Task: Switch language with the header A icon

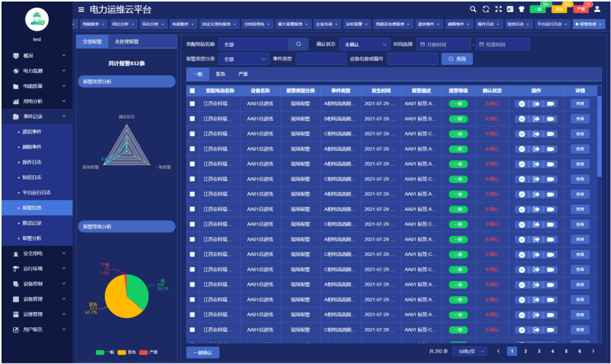Action: click(x=510, y=9)
